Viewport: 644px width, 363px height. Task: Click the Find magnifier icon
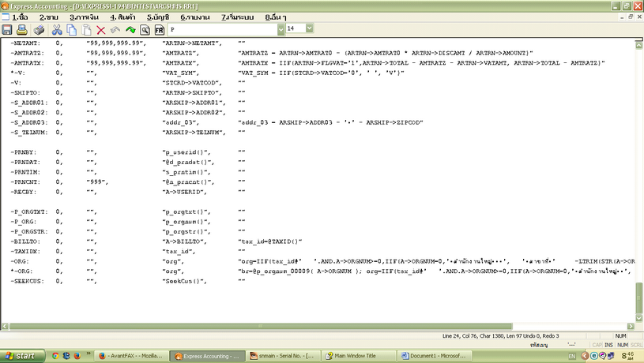145,29
